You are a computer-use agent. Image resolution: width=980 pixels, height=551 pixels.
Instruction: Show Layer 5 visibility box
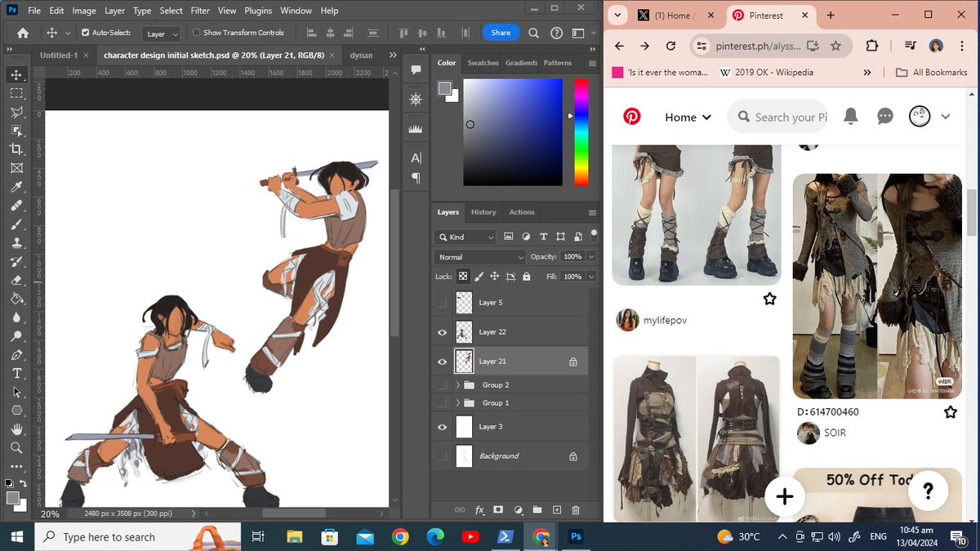[442, 302]
